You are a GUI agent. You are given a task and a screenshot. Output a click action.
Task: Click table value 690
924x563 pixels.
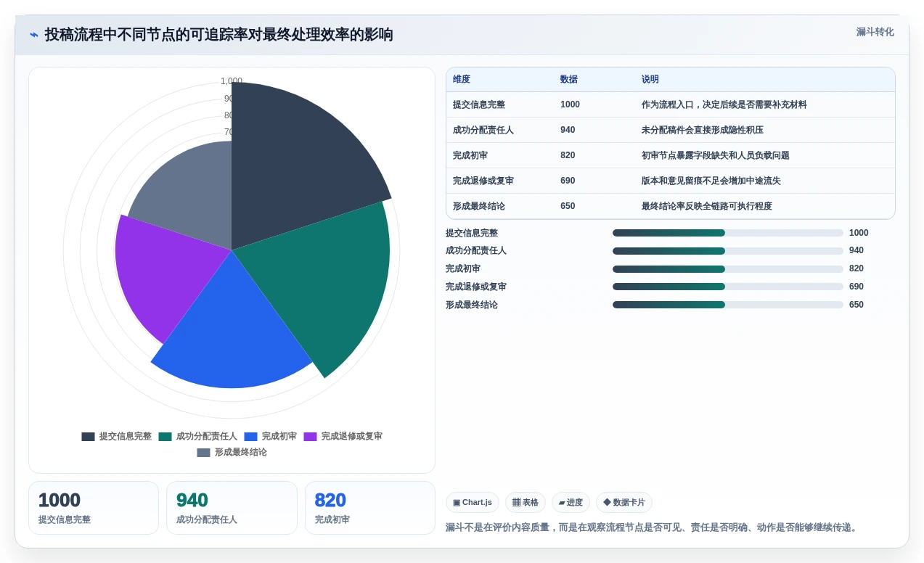(x=568, y=181)
